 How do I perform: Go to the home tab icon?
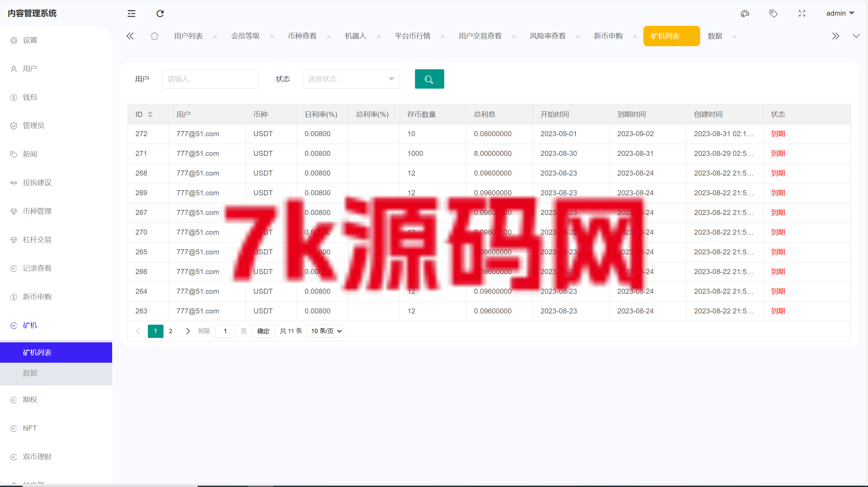coord(154,36)
